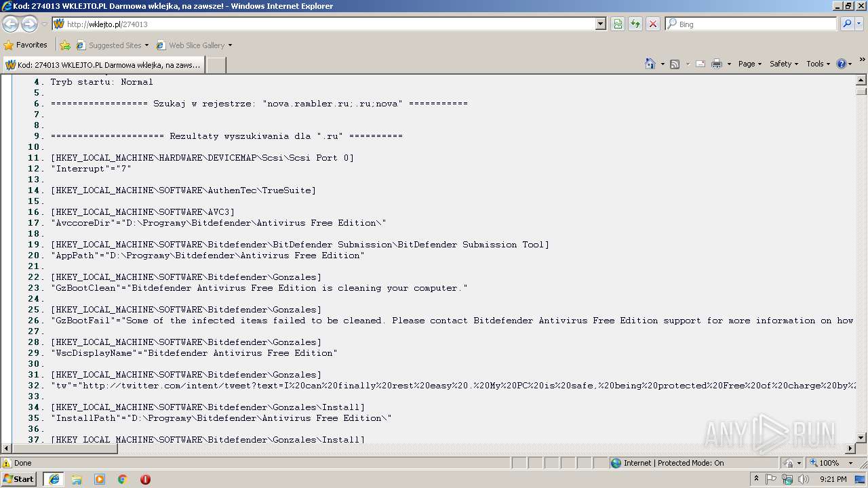Image resolution: width=868 pixels, height=488 pixels.
Task: Go to Home page icon
Action: 650,64
